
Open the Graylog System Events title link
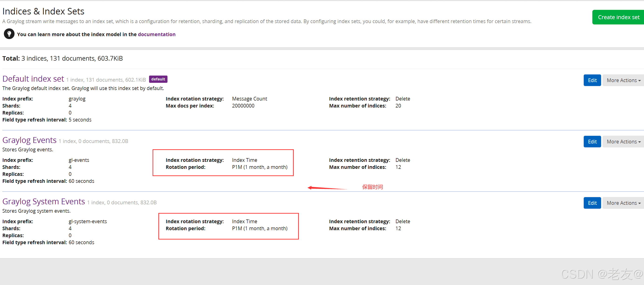[44, 202]
